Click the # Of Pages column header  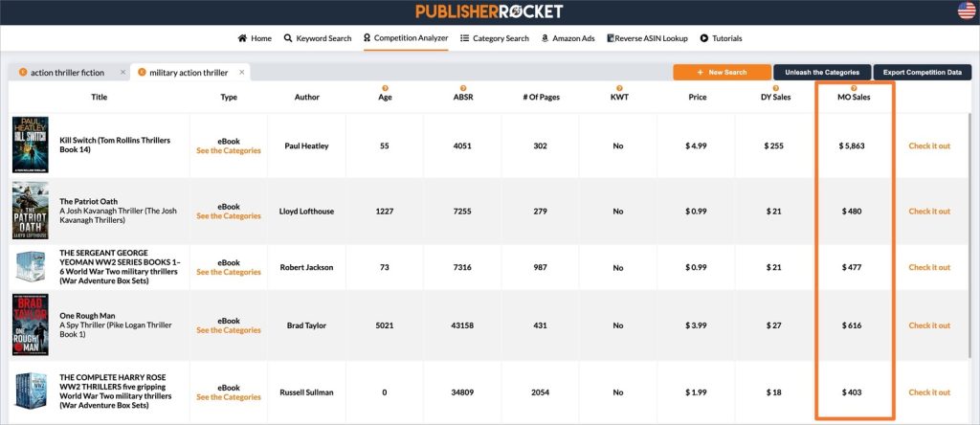tap(542, 97)
